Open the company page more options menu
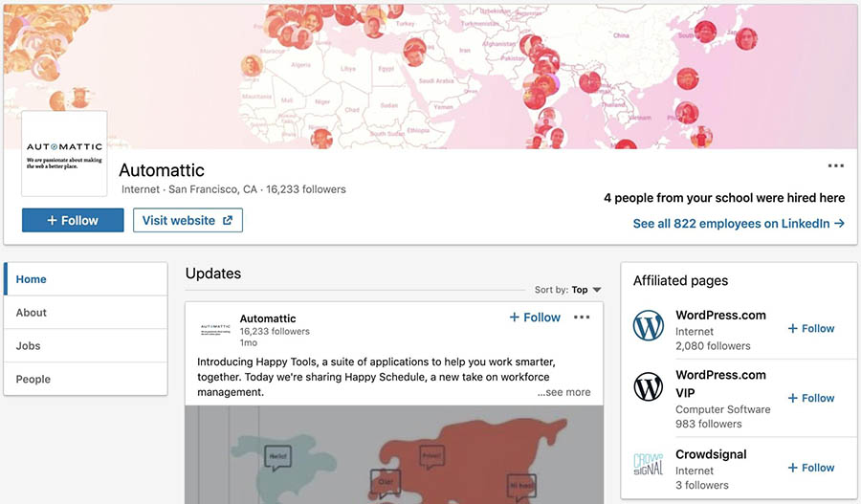The width and height of the screenshot is (861, 504). click(835, 166)
